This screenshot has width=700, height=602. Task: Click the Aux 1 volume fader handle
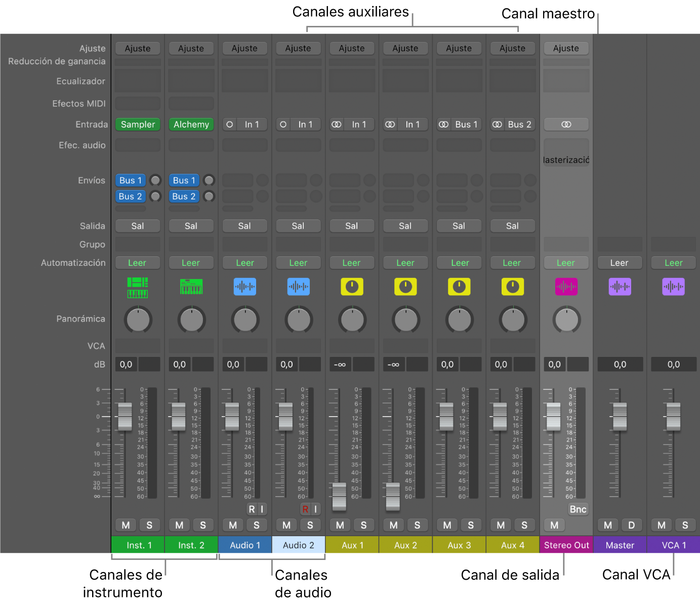pyautogui.click(x=339, y=496)
